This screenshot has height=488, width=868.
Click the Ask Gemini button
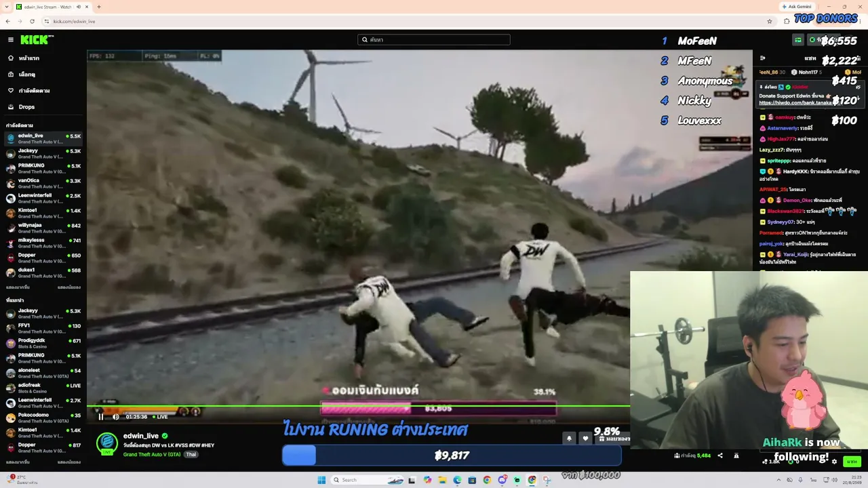(x=797, y=7)
